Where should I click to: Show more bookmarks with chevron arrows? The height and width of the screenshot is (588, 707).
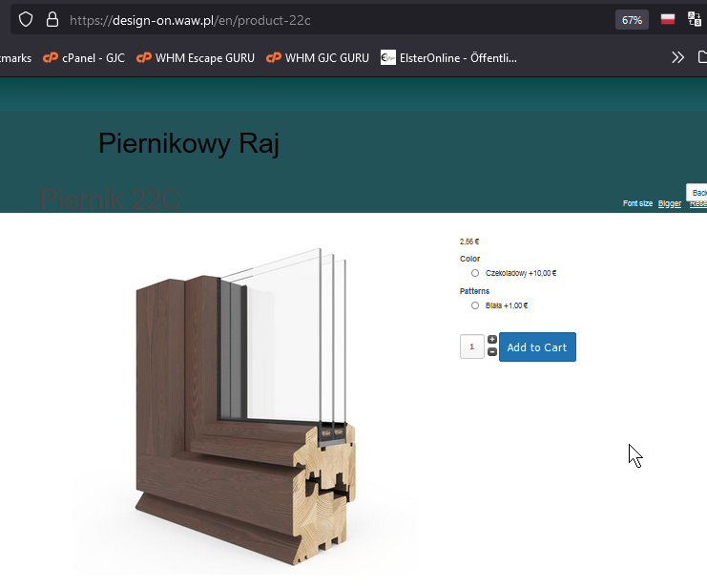tap(677, 58)
